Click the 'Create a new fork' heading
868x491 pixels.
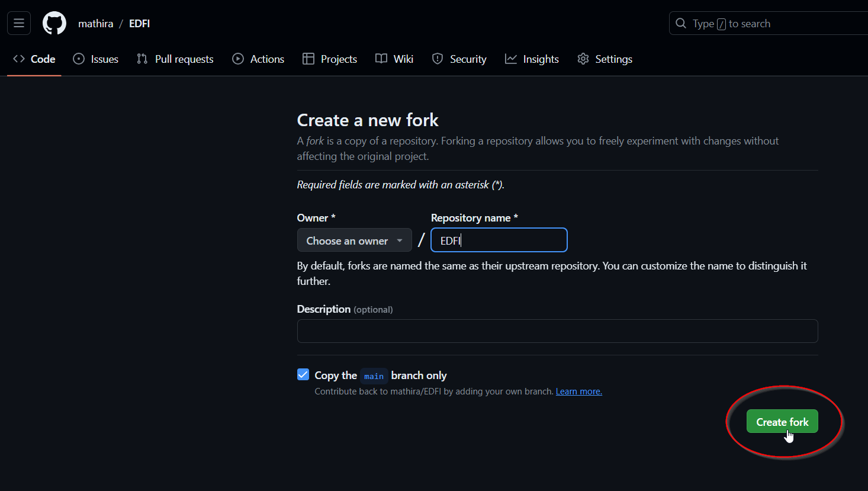368,120
